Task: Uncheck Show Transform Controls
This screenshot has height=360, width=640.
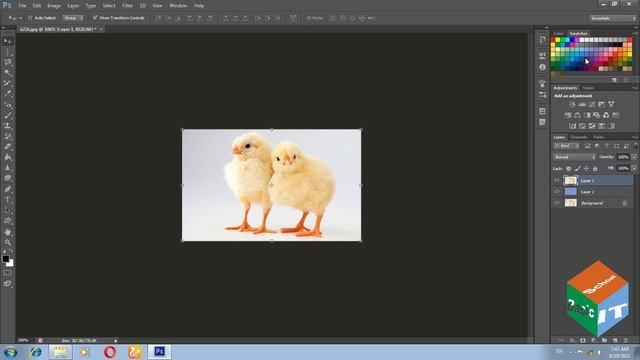Action: (x=95, y=18)
